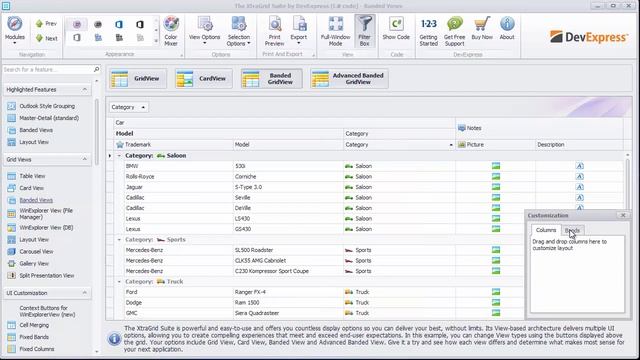The height and width of the screenshot is (360, 640).
Task: Go to the Prev demo
Action: click(46, 24)
